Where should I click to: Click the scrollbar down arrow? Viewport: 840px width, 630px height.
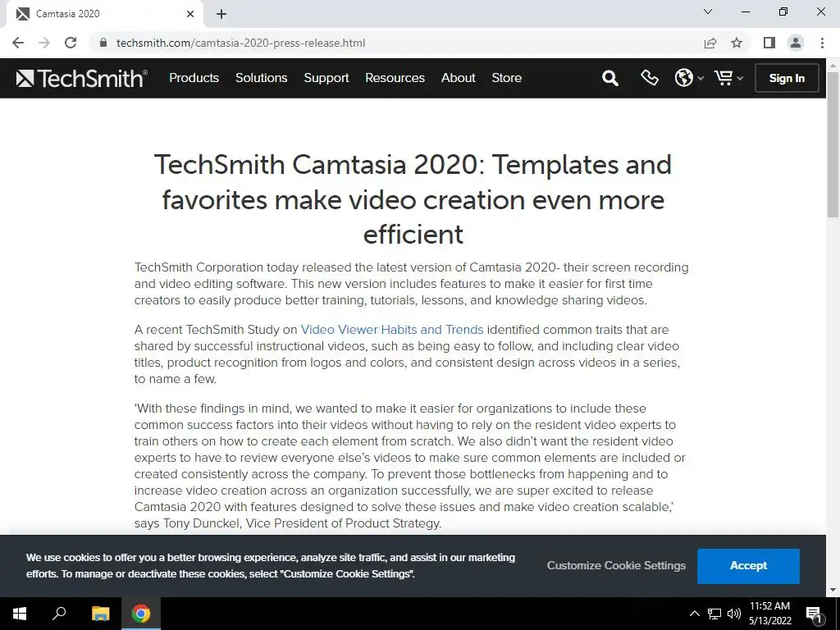click(833, 590)
